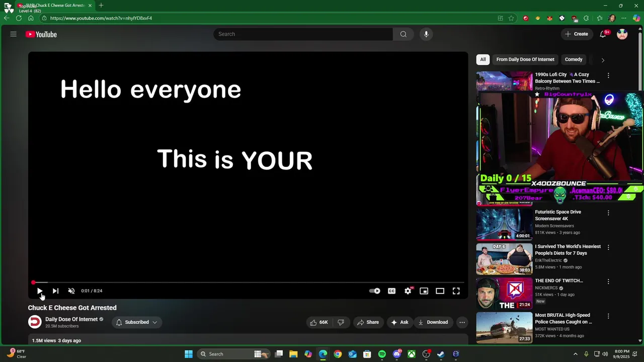Unmute the video volume icon

pos(71,291)
